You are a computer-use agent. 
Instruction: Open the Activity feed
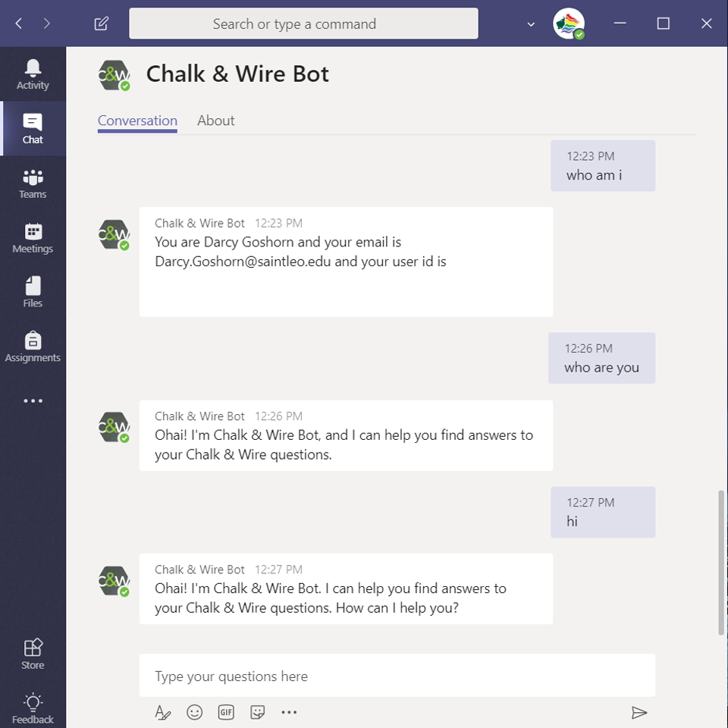tap(33, 74)
